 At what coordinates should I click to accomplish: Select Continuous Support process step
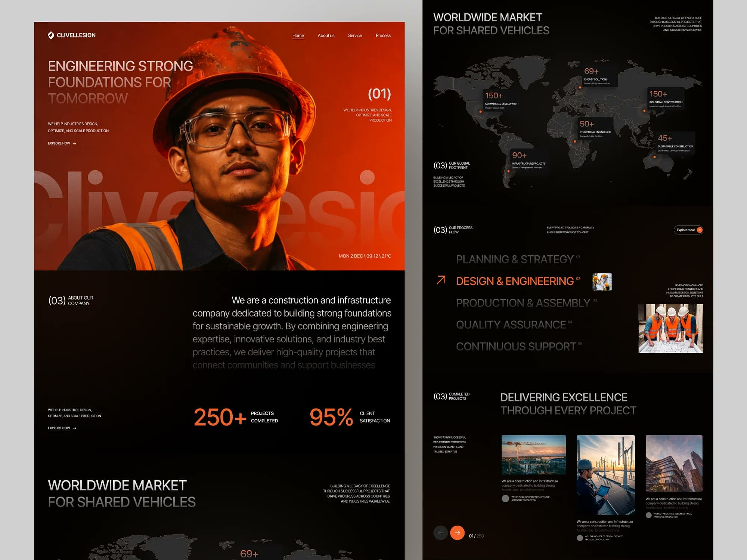point(519,346)
